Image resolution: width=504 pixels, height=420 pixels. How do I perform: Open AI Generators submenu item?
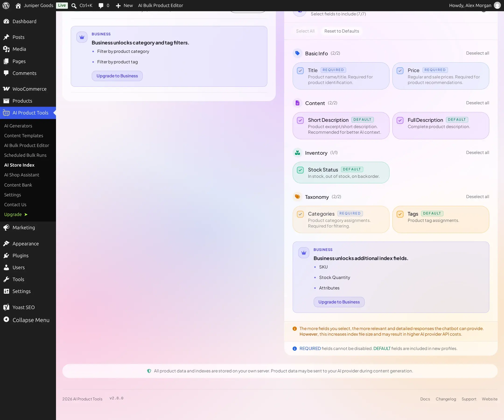(x=18, y=126)
